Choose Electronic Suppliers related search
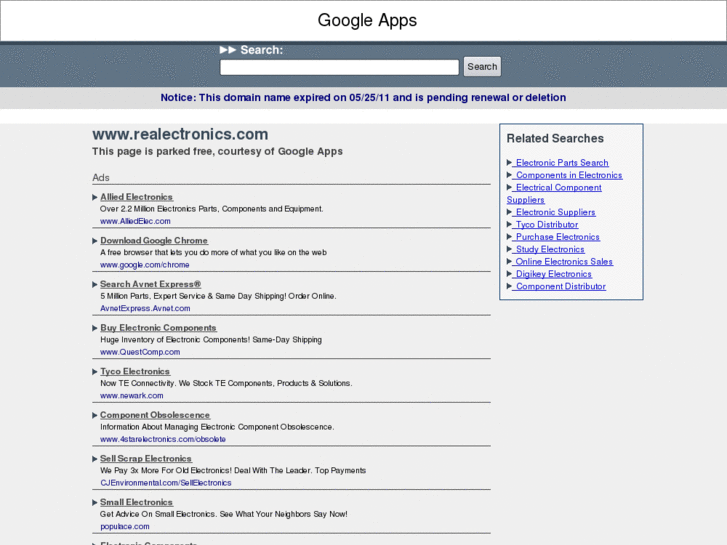727x545 pixels. point(555,212)
